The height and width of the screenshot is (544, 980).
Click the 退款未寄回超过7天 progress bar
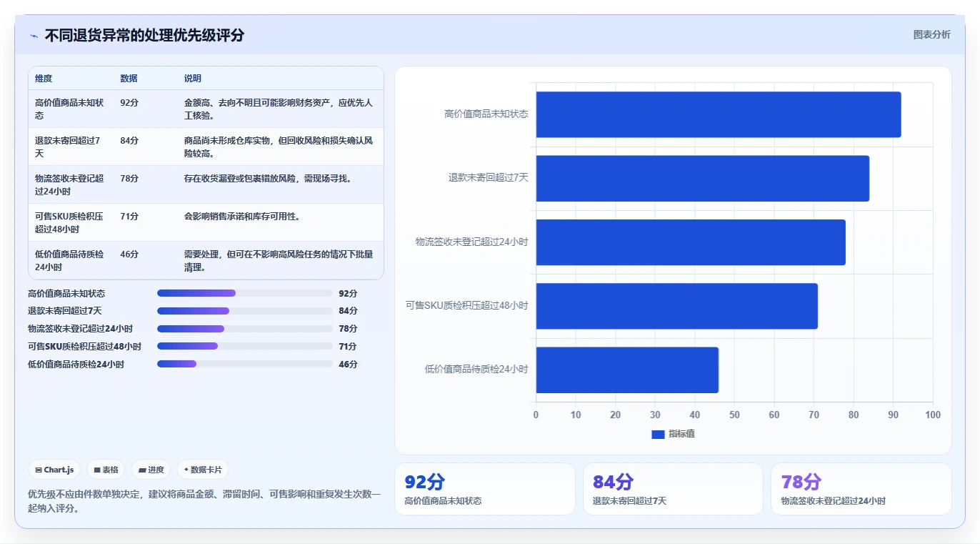click(245, 311)
